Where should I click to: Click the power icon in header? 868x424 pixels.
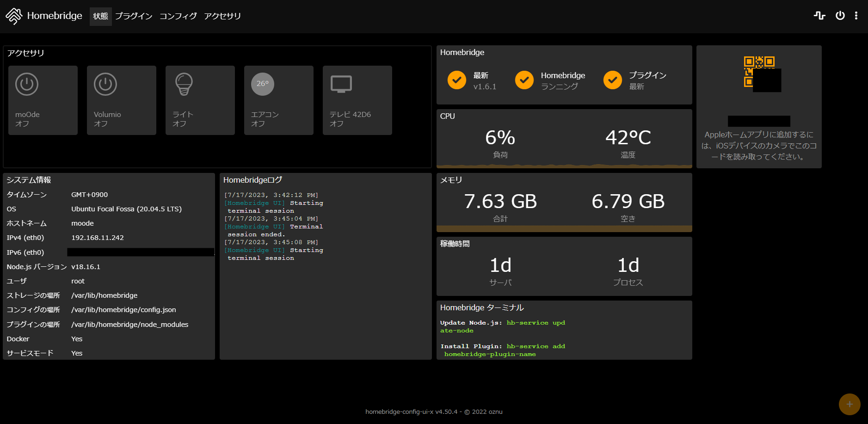pos(840,16)
